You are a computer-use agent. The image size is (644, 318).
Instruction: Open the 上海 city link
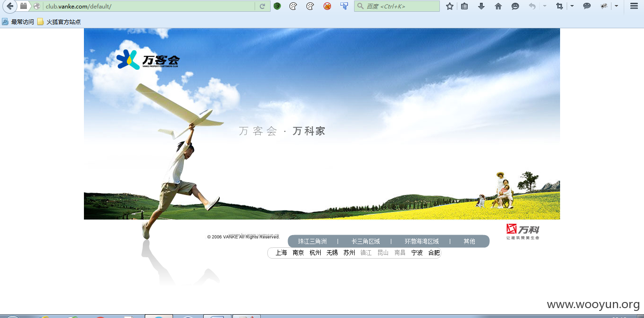(x=281, y=253)
